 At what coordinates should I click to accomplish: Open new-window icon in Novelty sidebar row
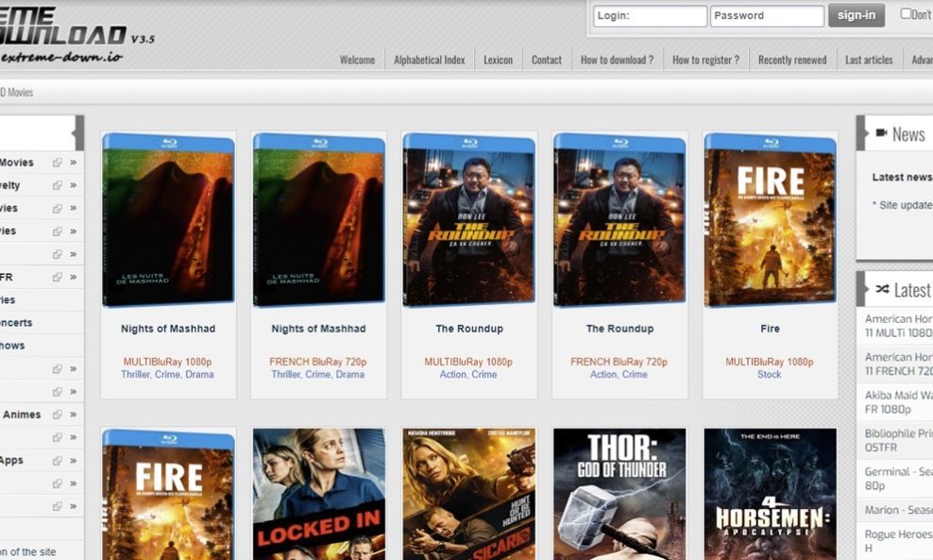(x=57, y=185)
